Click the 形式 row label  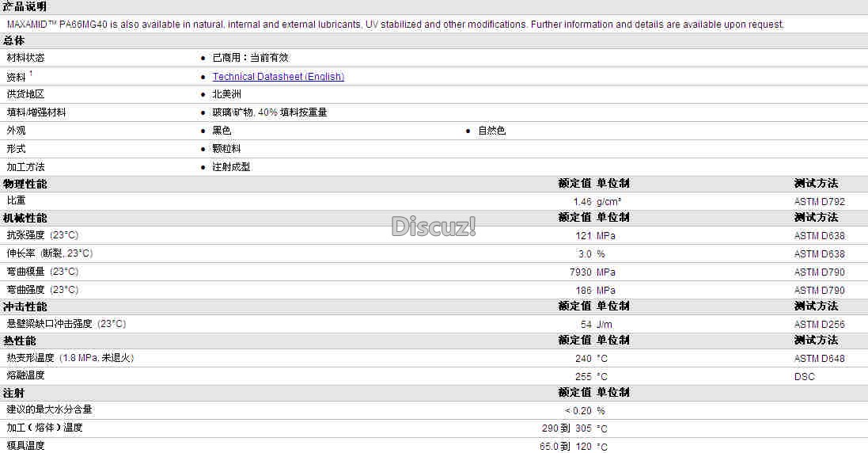click(x=16, y=149)
